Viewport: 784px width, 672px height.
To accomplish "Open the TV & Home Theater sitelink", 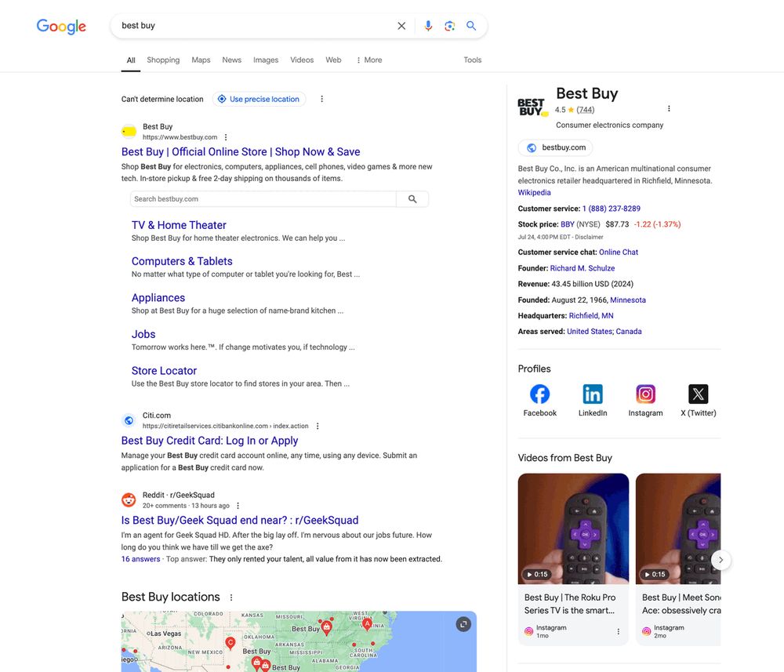I will click(179, 225).
